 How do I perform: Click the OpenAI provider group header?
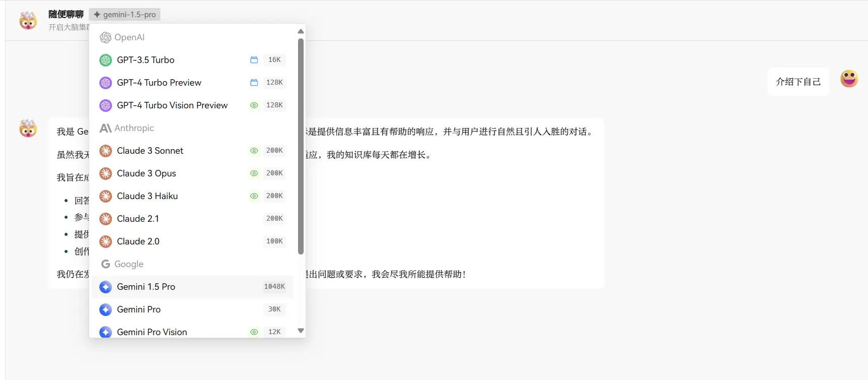122,37
